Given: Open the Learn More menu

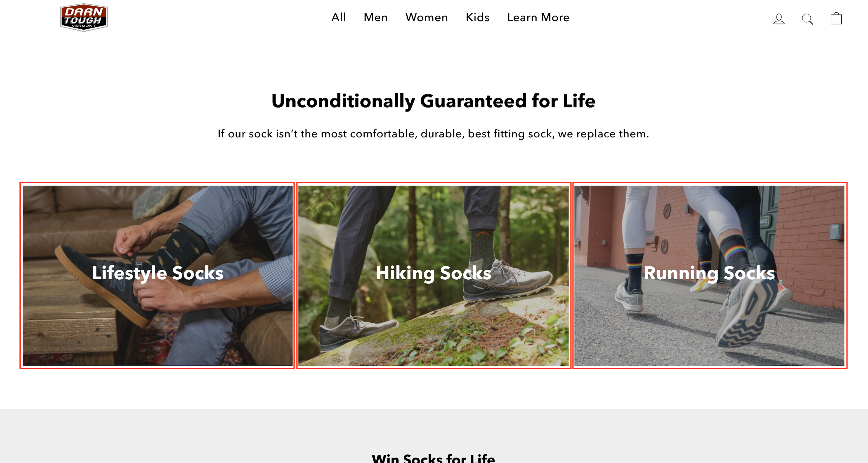Looking at the screenshot, I should click(x=538, y=18).
